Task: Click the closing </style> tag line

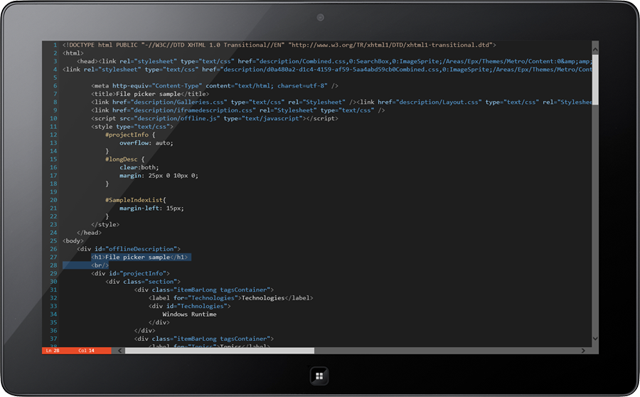Action: [105, 224]
